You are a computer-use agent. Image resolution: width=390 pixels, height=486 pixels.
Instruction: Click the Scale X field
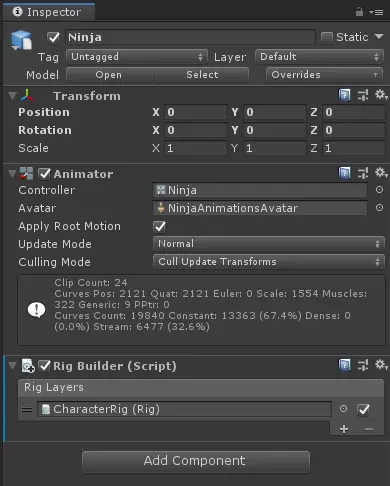pyautogui.click(x=196, y=148)
